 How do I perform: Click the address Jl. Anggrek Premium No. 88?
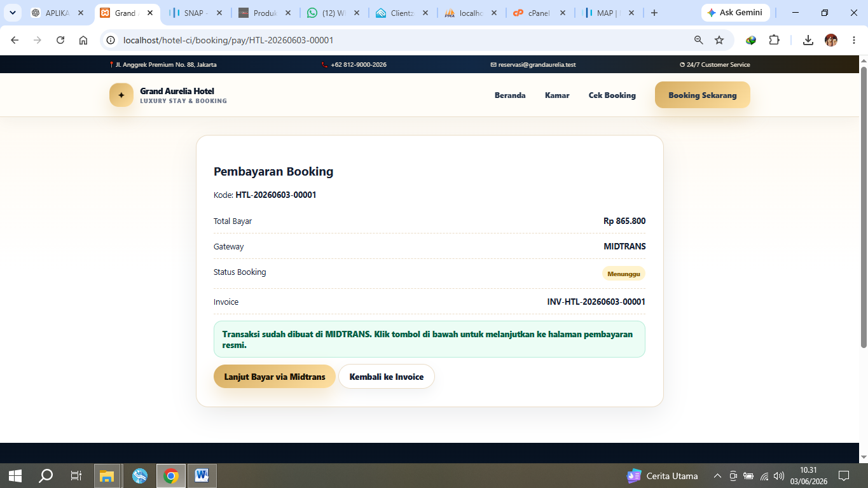(166, 64)
